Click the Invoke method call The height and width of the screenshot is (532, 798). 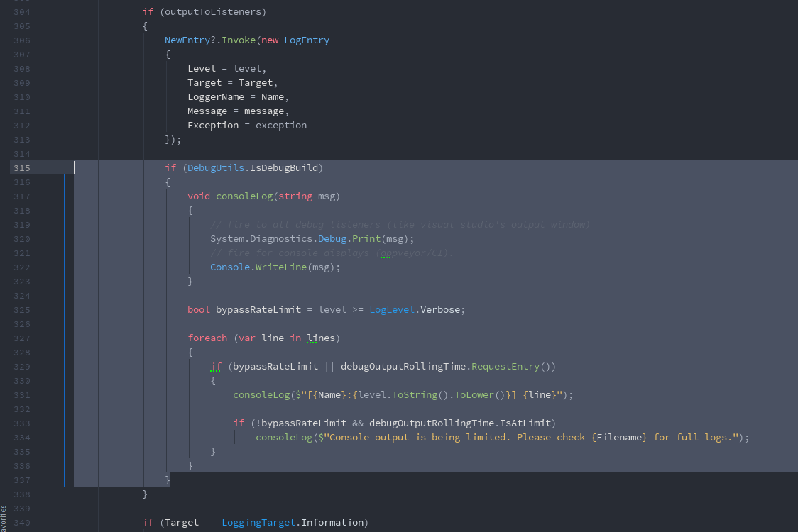pos(238,40)
